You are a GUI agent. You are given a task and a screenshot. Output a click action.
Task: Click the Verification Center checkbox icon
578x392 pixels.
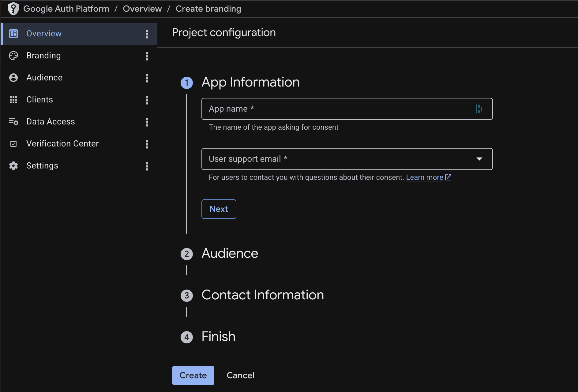(13, 144)
